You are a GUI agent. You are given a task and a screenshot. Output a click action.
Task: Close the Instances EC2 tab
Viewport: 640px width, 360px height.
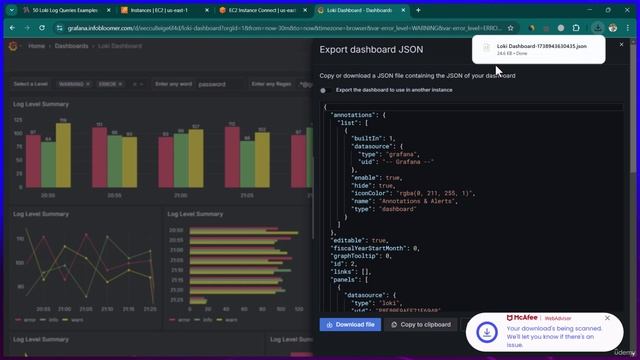coord(207,10)
